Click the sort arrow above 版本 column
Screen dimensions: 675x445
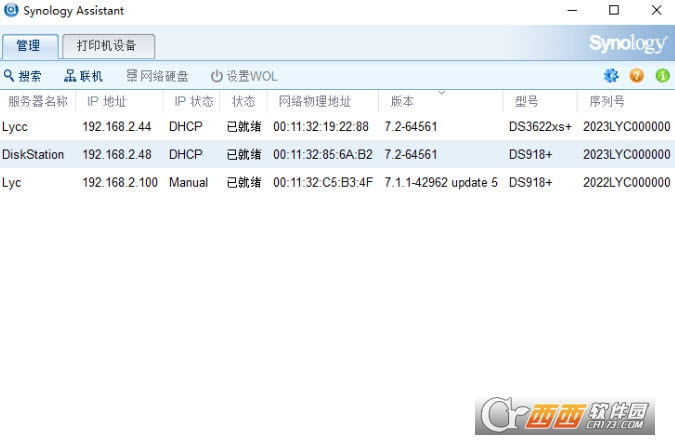[x=441, y=93]
